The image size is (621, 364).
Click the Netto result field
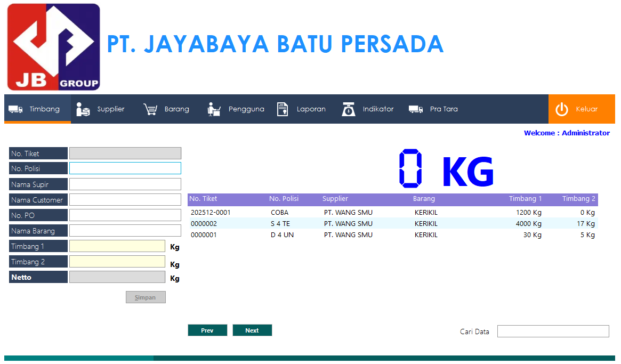(x=117, y=277)
